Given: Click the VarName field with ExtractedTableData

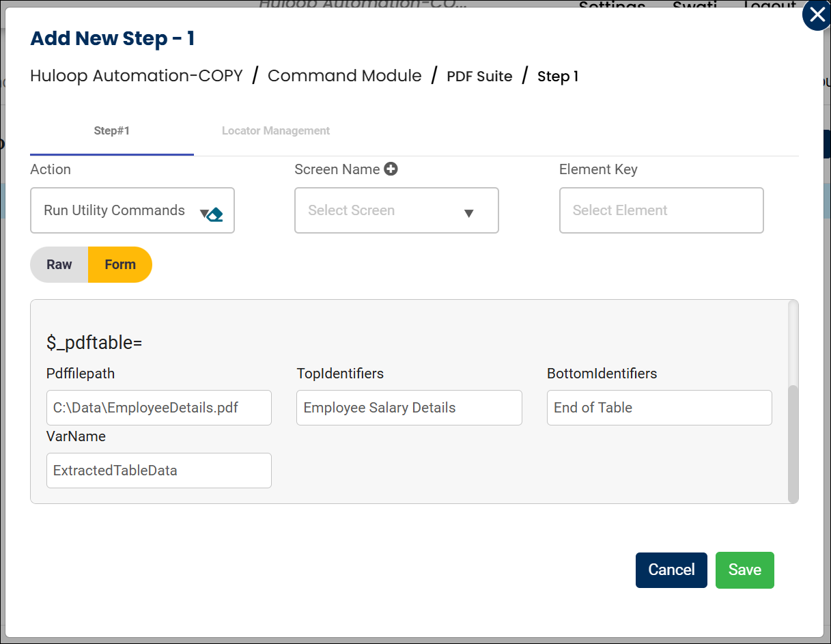Looking at the screenshot, I should tap(158, 471).
